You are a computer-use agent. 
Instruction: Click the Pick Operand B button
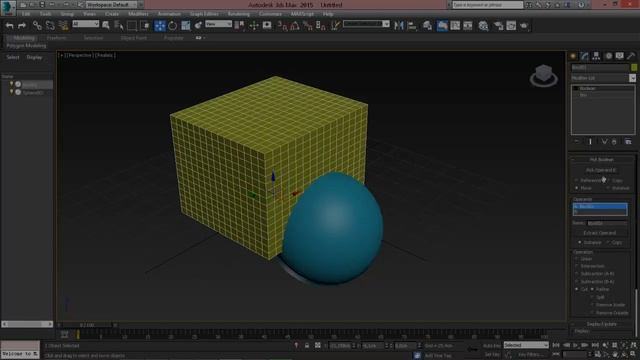(601, 170)
